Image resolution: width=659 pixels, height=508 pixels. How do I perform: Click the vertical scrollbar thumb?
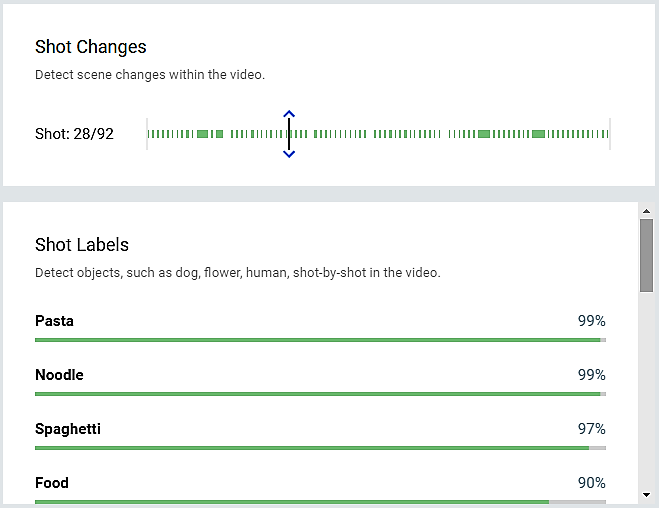coord(646,255)
